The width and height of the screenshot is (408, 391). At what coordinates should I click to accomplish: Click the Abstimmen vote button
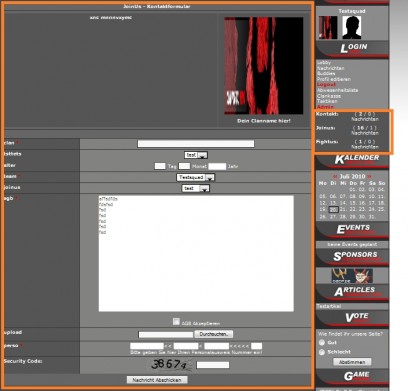[352, 362]
